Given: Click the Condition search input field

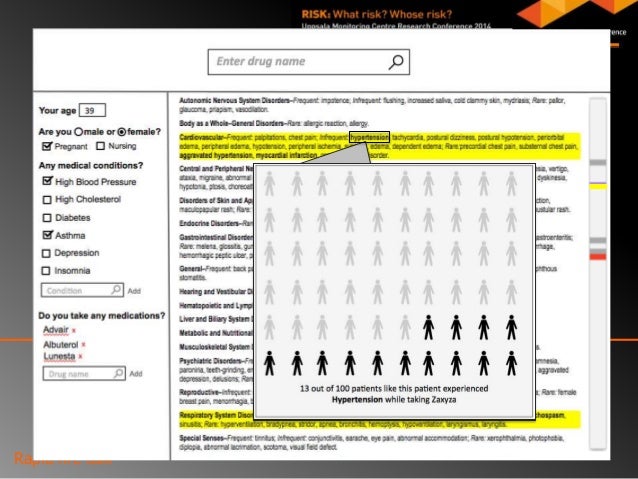Looking at the screenshot, I should [x=82, y=290].
